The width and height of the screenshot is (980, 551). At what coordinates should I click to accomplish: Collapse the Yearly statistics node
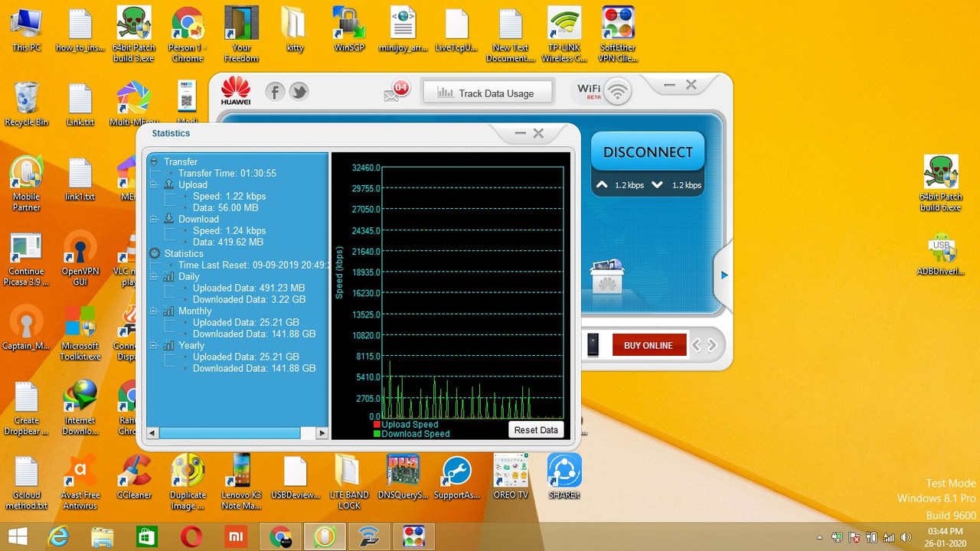[x=154, y=345]
